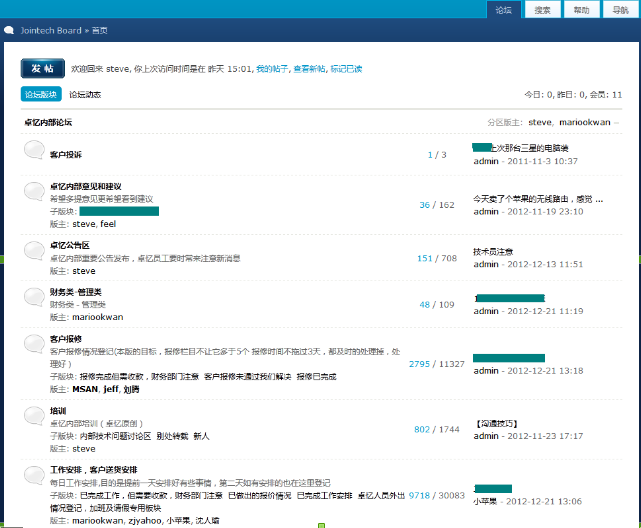Screen dimensions: 641x528
Task: Click 标记已读 to mark all read
Action: (346, 69)
